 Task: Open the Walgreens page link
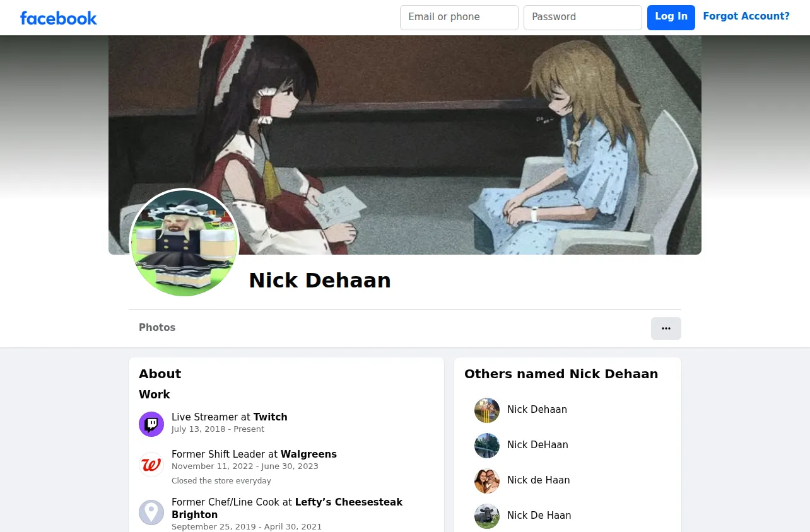pyautogui.click(x=308, y=454)
